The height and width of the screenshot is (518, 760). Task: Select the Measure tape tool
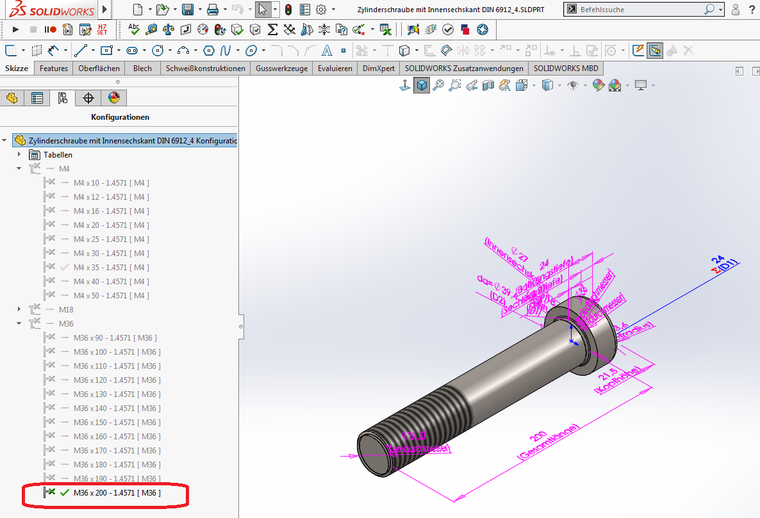[151, 30]
